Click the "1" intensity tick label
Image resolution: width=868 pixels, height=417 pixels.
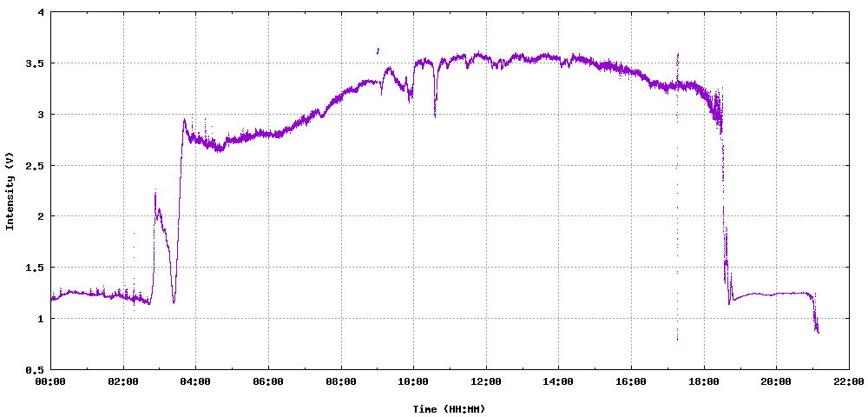point(41,319)
